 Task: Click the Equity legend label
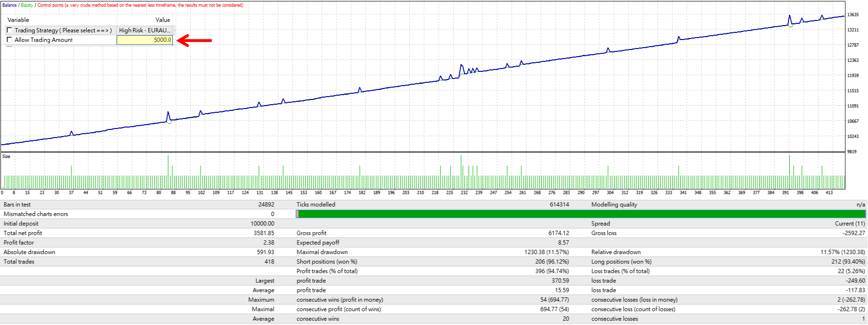[x=27, y=5]
